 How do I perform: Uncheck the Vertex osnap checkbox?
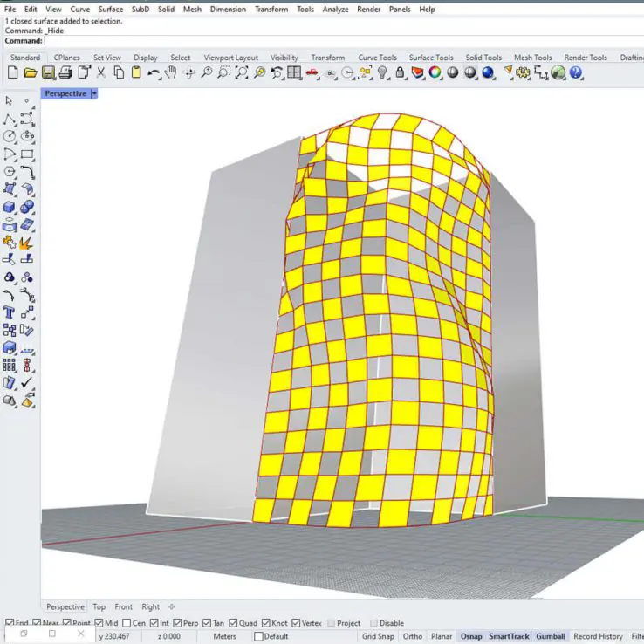(x=296, y=623)
